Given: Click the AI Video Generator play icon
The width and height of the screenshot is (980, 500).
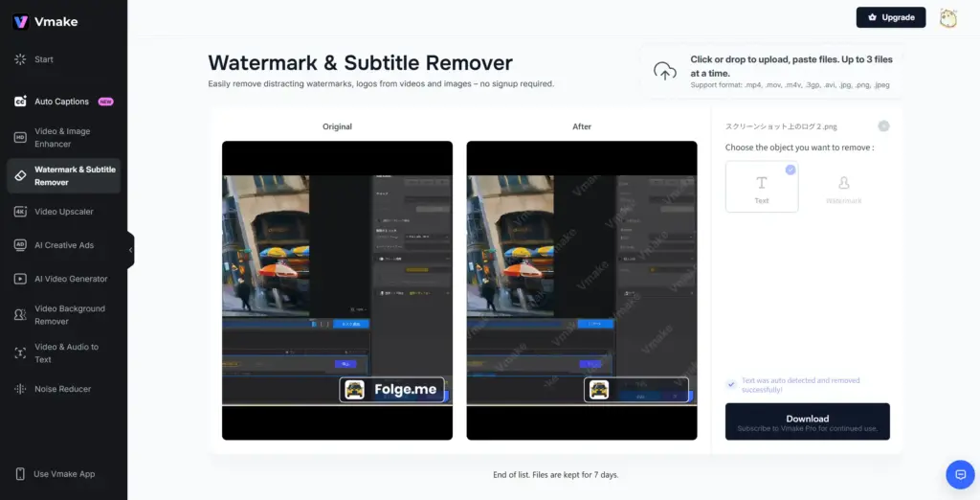Looking at the screenshot, I should [20, 279].
